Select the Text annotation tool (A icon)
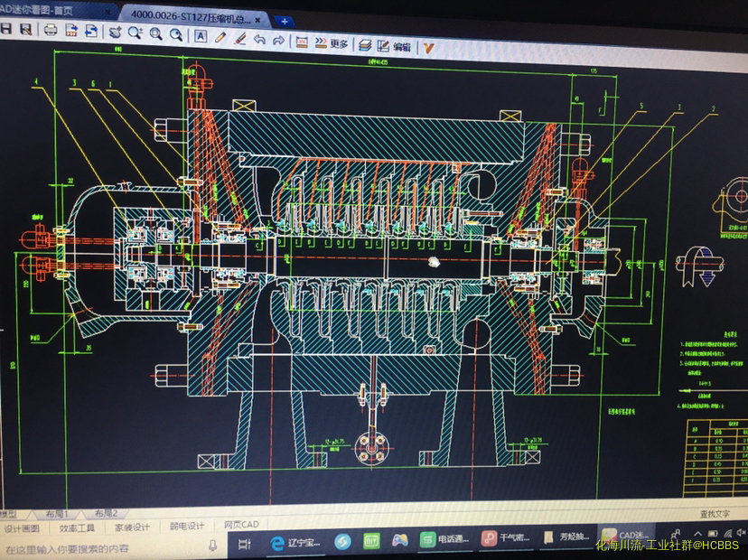Viewport: 748px width, 560px height. pos(201,36)
